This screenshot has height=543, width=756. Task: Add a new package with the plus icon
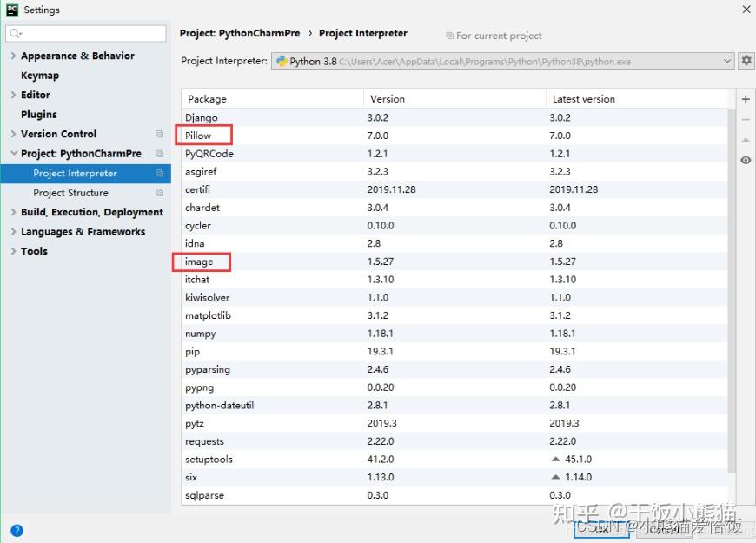[x=746, y=98]
